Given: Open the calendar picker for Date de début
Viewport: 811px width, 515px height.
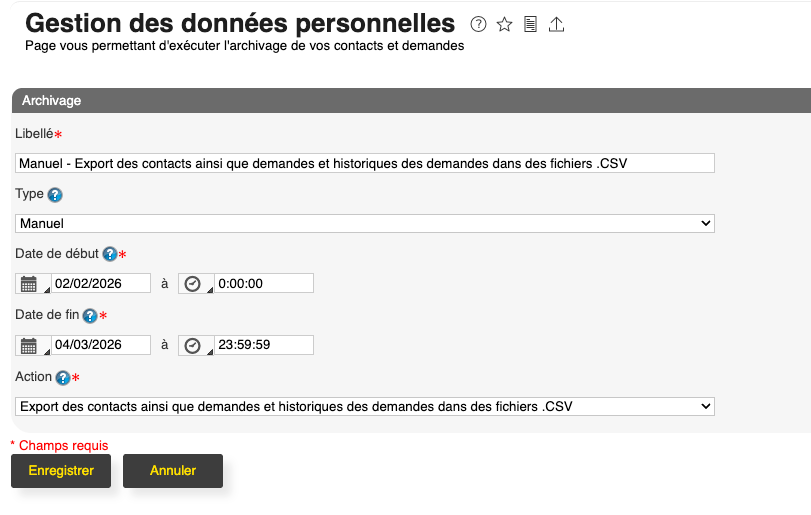Looking at the screenshot, I should 30,284.
